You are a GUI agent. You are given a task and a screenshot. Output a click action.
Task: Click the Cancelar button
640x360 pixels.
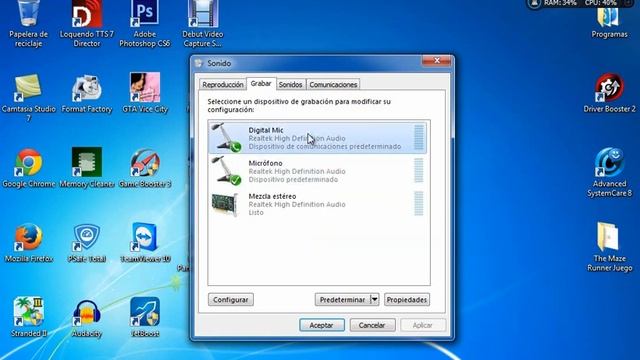coord(372,325)
